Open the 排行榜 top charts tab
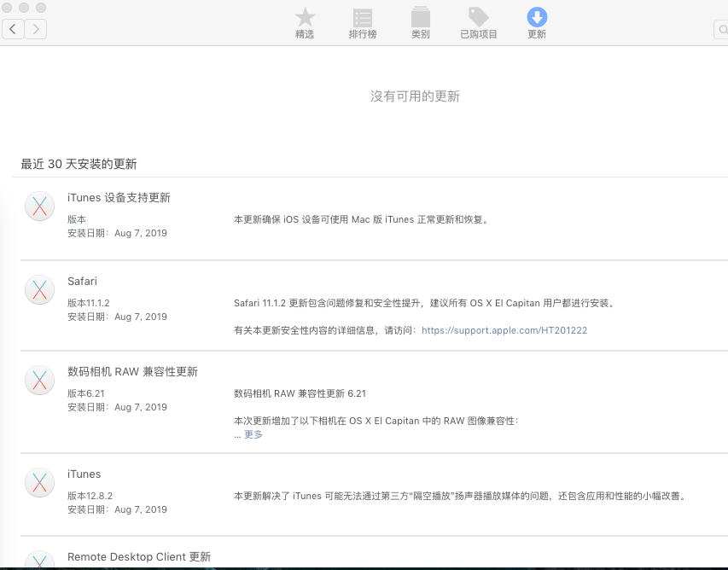The height and width of the screenshot is (570, 728). 363,23
